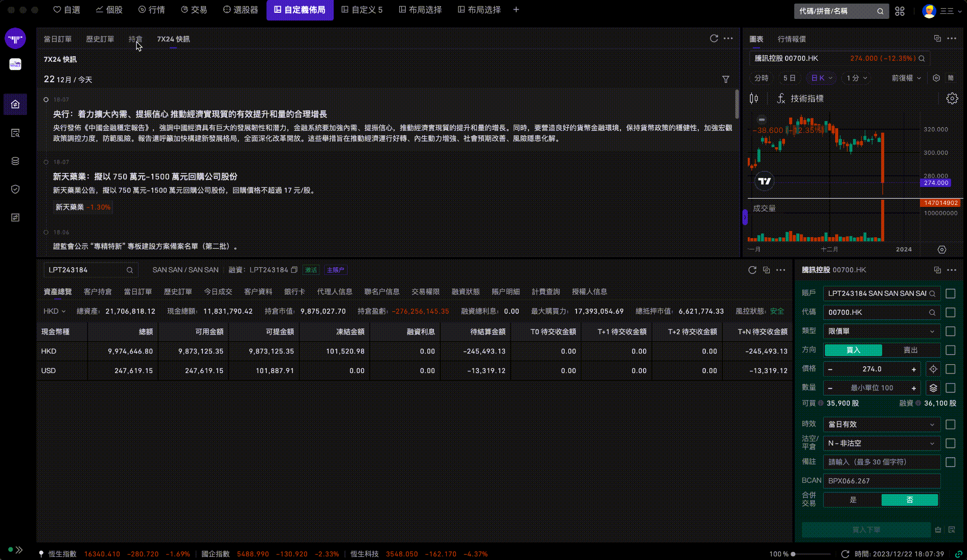Screen dimensions: 967x560
Task: Open the 1分 interval dropdown
Action: pos(857,78)
